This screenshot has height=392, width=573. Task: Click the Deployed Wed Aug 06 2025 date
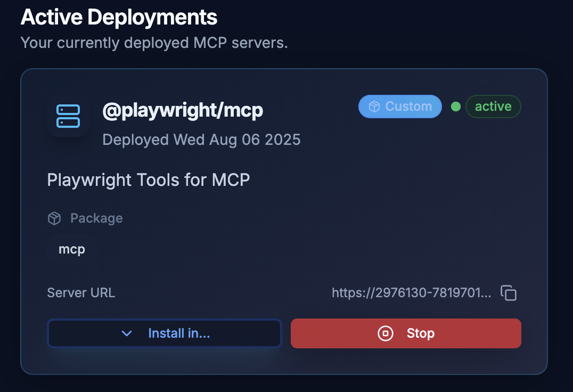[201, 140]
